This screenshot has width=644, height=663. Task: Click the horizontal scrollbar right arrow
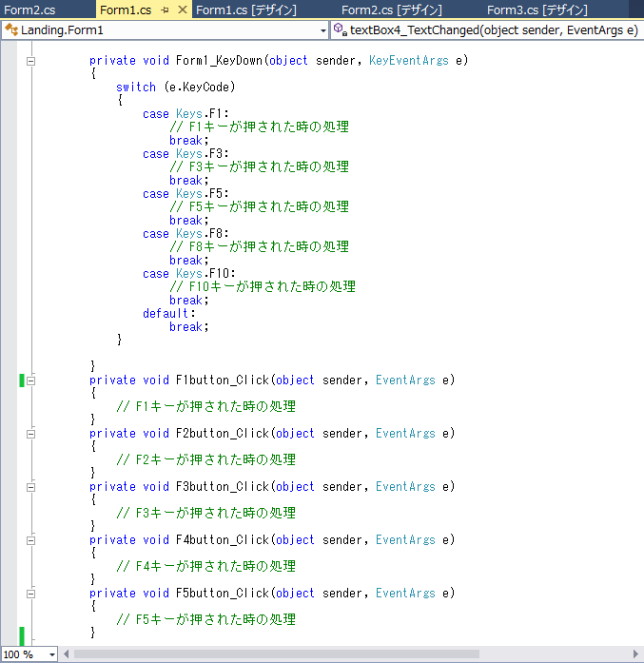(635, 654)
